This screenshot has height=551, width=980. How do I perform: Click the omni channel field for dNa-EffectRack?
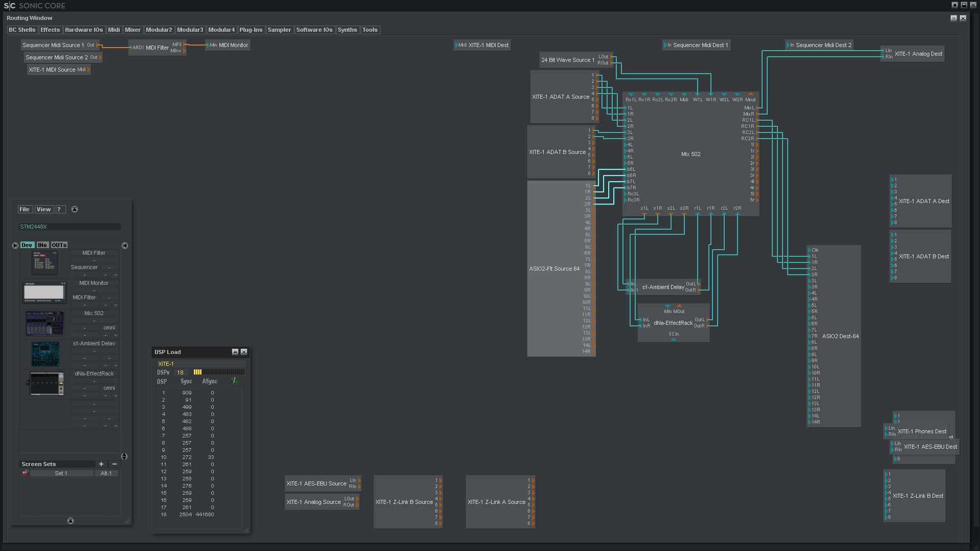109,388
